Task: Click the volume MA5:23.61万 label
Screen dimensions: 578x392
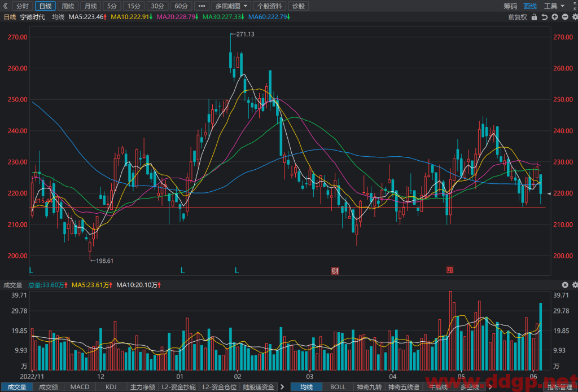Action: pyautogui.click(x=93, y=285)
